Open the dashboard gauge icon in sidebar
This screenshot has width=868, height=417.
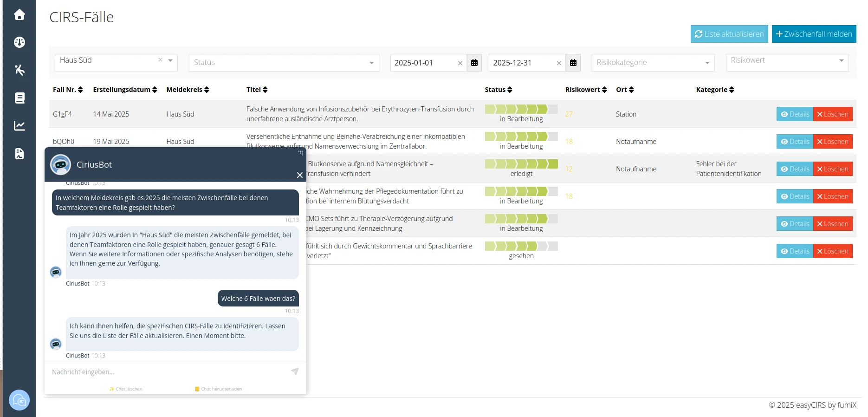(x=19, y=42)
